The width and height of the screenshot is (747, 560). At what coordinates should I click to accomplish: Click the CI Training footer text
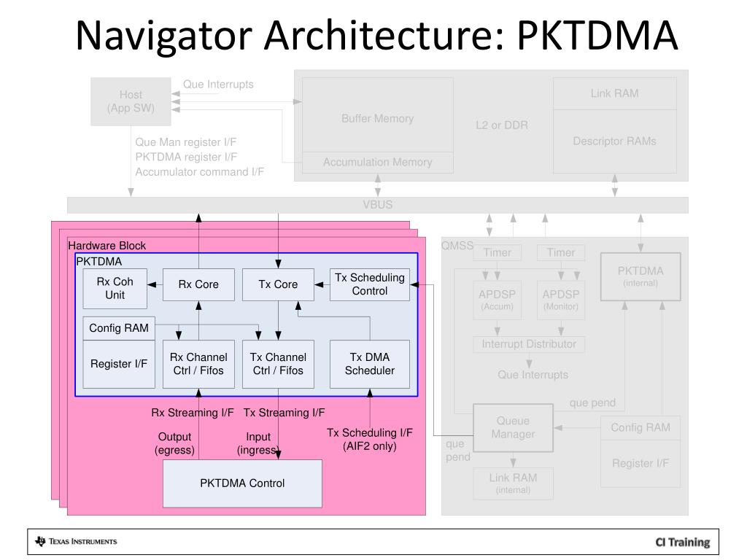point(683,542)
